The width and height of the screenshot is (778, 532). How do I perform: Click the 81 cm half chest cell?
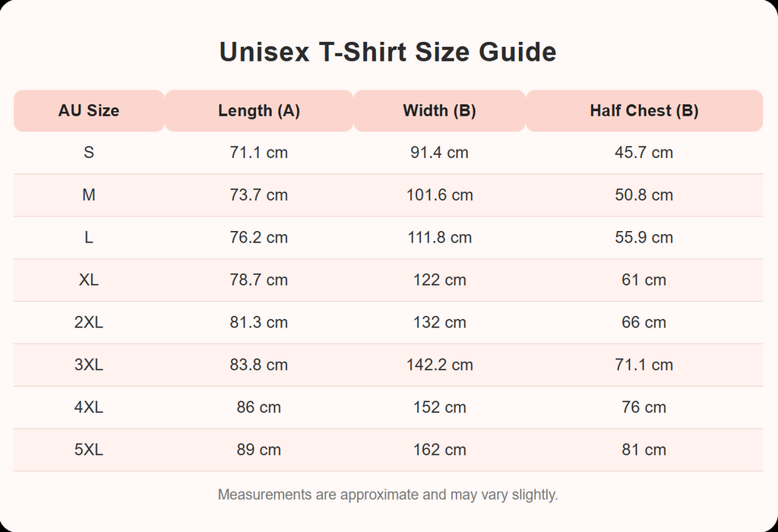[x=644, y=450]
